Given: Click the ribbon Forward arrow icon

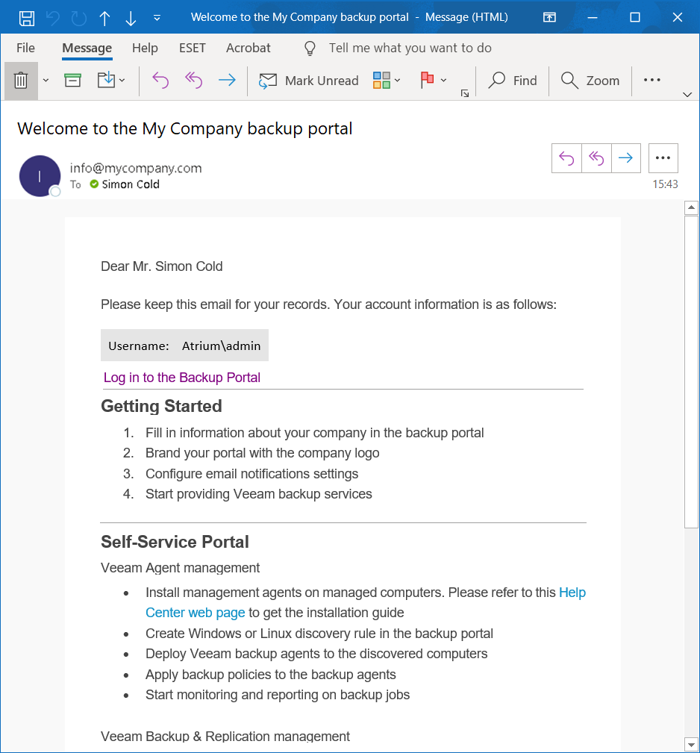Looking at the screenshot, I should click(227, 80).
